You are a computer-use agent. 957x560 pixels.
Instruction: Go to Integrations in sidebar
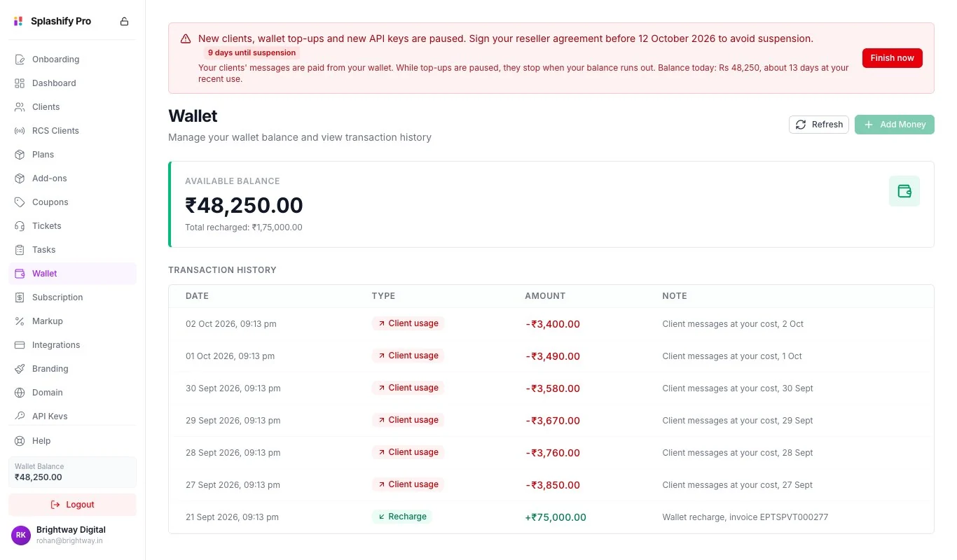(x=72, y=345)
